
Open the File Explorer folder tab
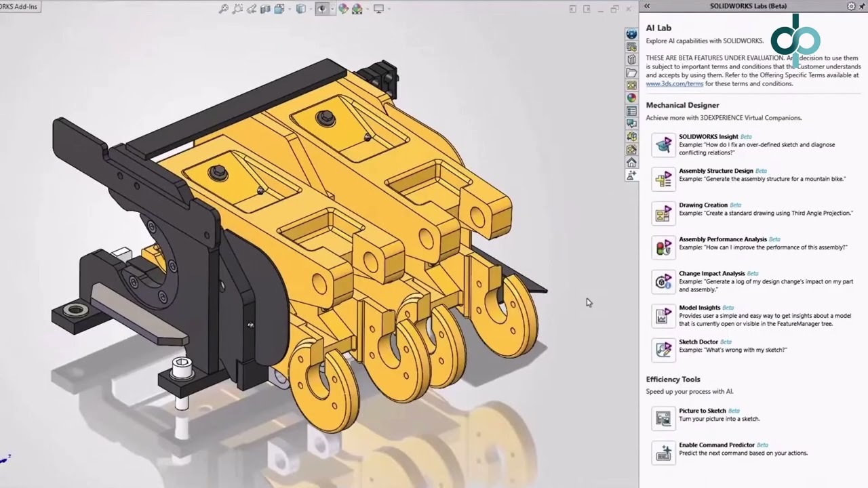pos(631,73)
